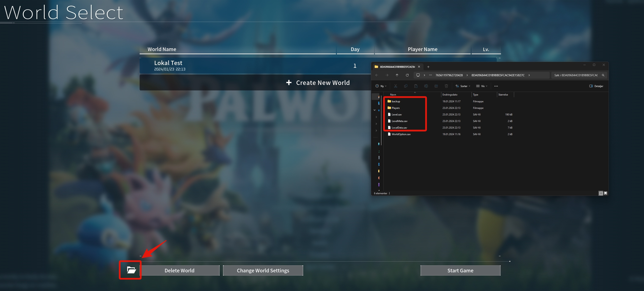
Task: Click the Lv. column header
Action: coord(486,49)
